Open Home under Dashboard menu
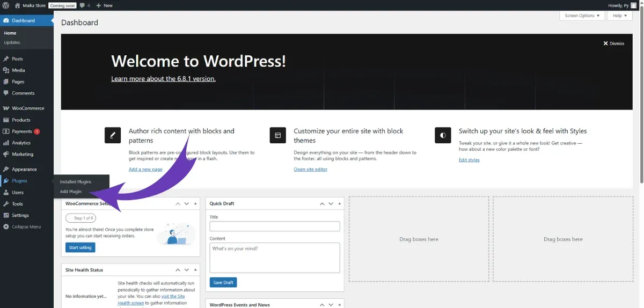 10,33
